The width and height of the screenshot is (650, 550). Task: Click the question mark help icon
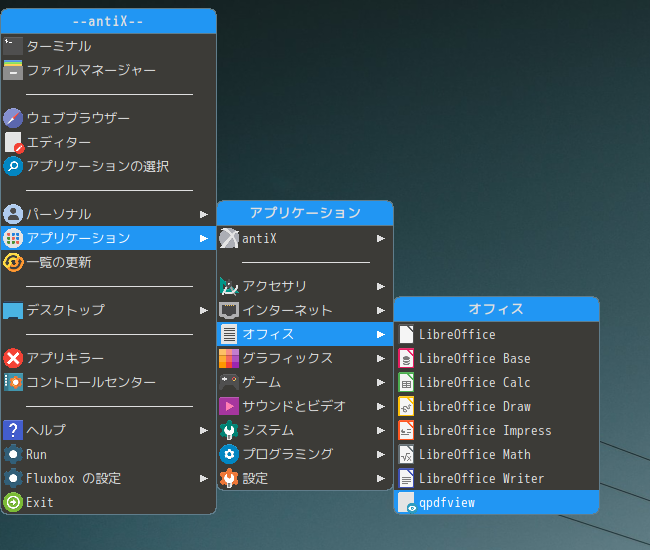pyautogui.click(x=13, y=430)
